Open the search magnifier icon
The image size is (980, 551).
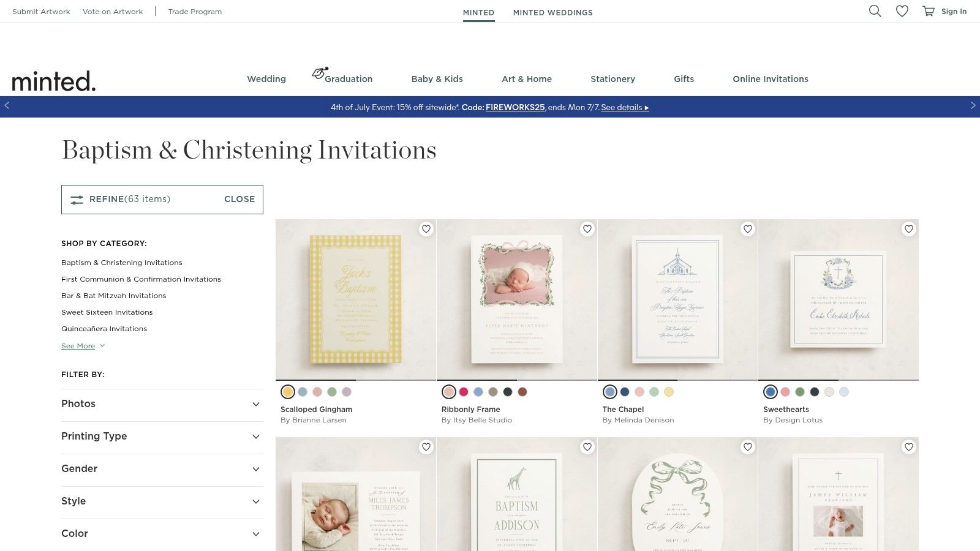[x=875, y=11]
